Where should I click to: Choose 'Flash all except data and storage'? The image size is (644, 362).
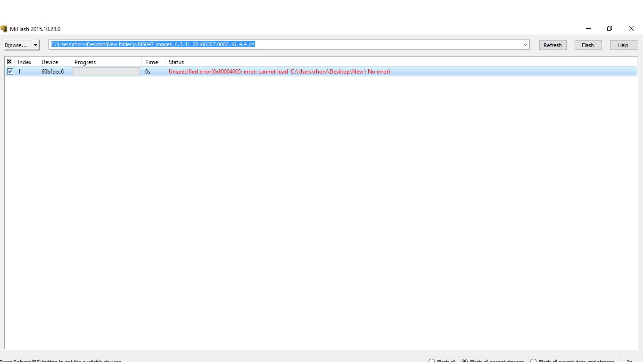(x=533, y=361)
